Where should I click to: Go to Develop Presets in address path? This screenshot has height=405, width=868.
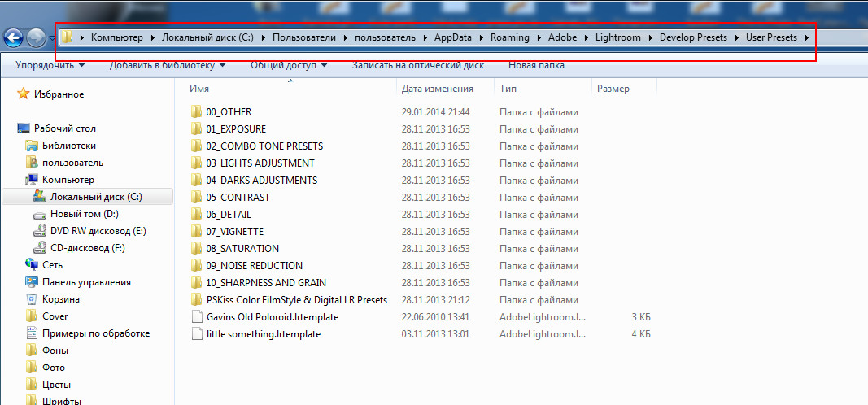coord(693,37)
